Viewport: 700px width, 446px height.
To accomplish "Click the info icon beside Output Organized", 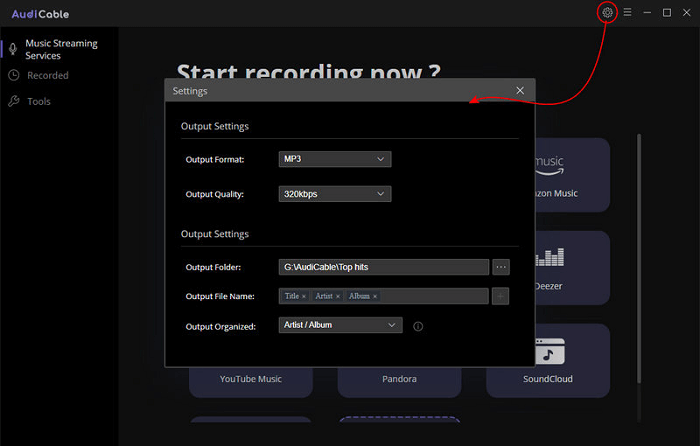I will point(418,326).
